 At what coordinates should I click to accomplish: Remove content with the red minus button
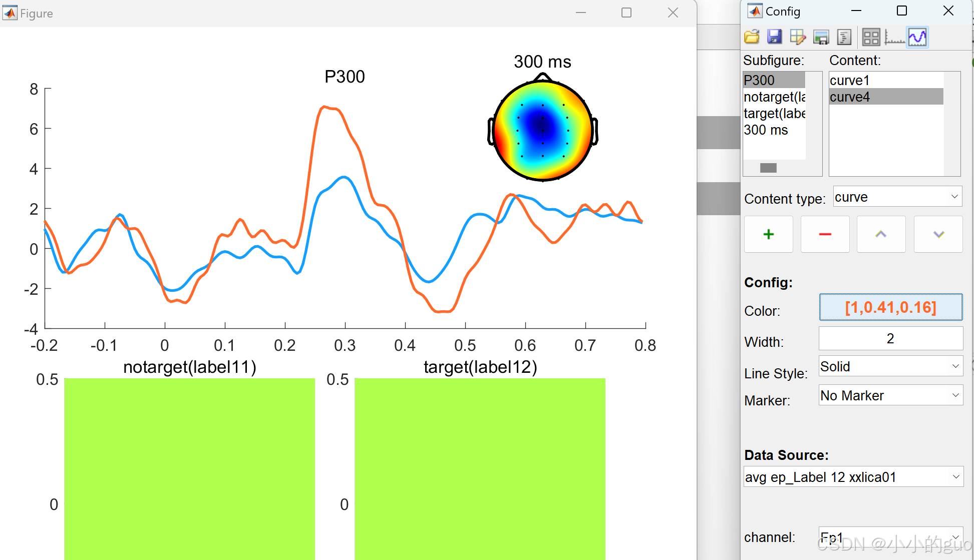tap(825, 234)
